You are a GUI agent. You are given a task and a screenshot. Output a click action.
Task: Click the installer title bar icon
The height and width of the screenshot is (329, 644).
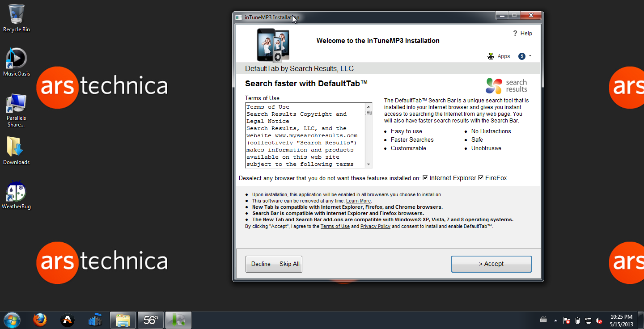coord(239,17)
